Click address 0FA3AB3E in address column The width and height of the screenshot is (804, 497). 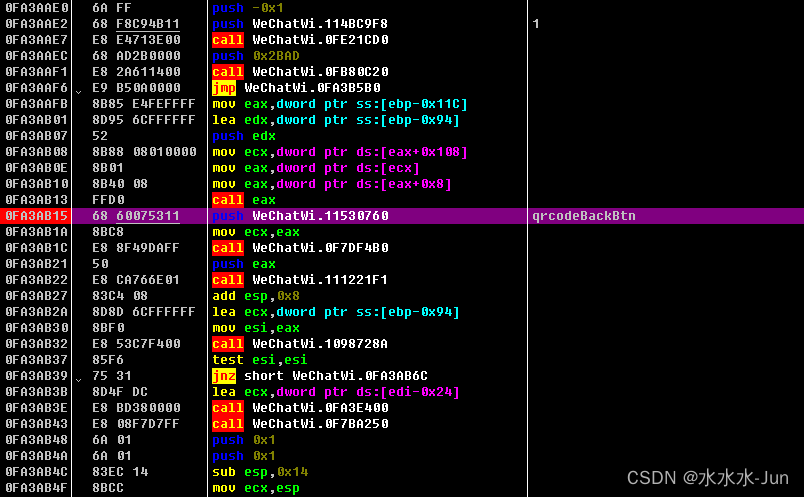pyautogui.click(x=36, y=408)
